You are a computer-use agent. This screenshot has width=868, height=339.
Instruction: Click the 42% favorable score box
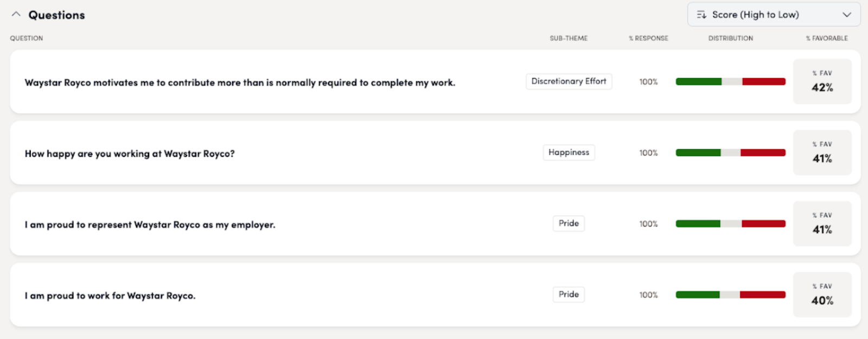point(822,81)
